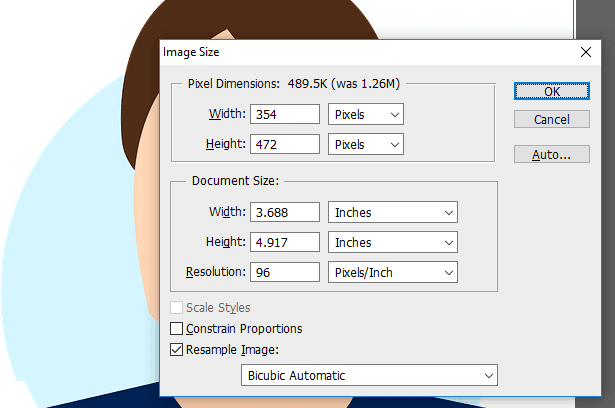Image resolution: width=615 pixels, height=408 pixels.
Task: Edit document Height field showing 4.917
Action: pyautogui.click(x=285, y=242)
